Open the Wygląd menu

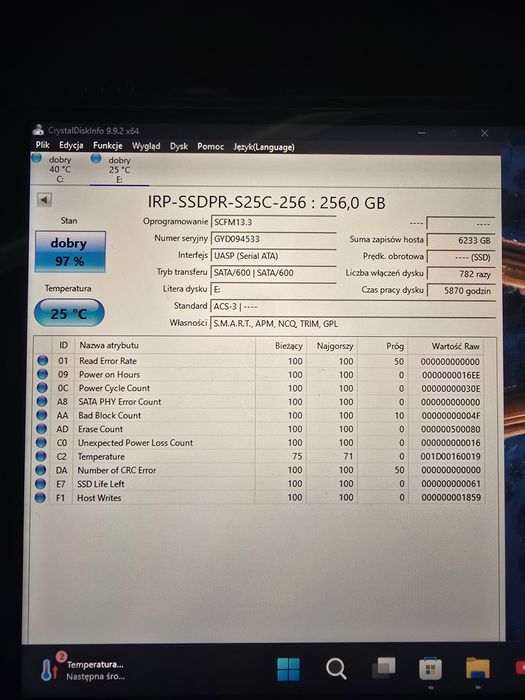[146, 146]
